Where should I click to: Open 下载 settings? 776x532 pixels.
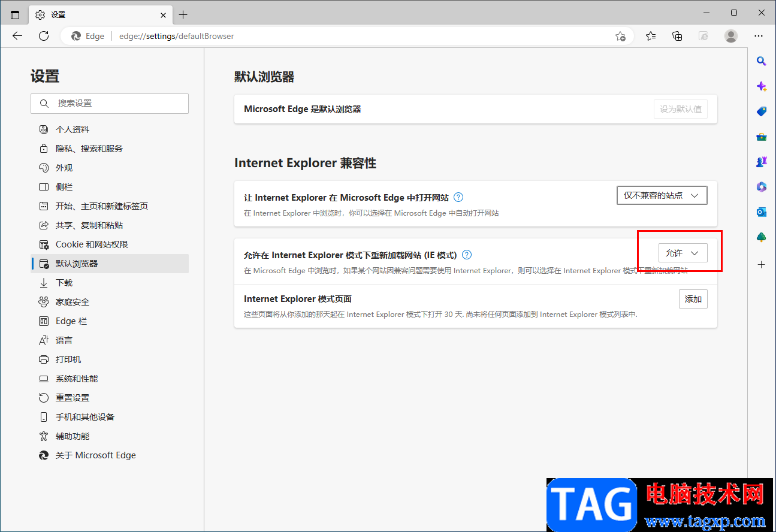110,283
